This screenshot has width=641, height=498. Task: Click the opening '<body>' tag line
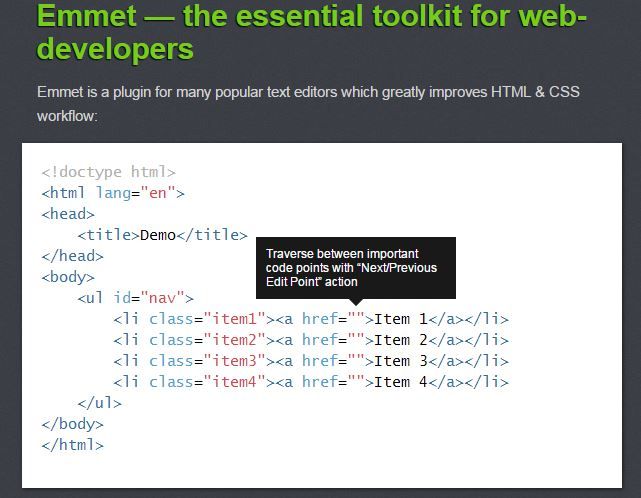point(68,277)
